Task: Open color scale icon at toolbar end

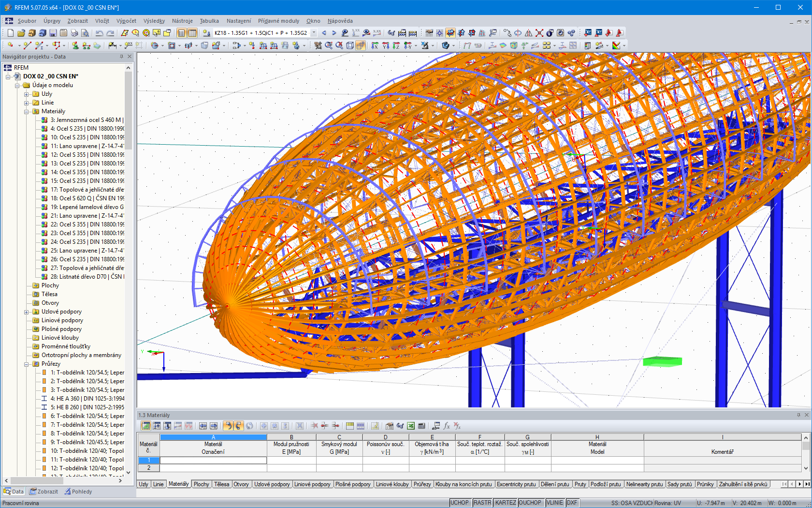Action: pyautogui.click(x=616, y=45)
